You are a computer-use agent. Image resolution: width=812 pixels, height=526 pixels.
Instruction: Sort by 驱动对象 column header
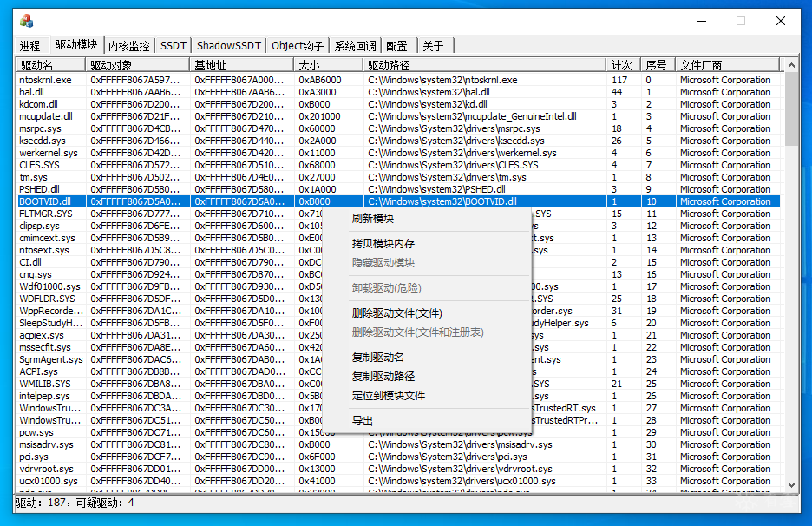tap(137, 65)
